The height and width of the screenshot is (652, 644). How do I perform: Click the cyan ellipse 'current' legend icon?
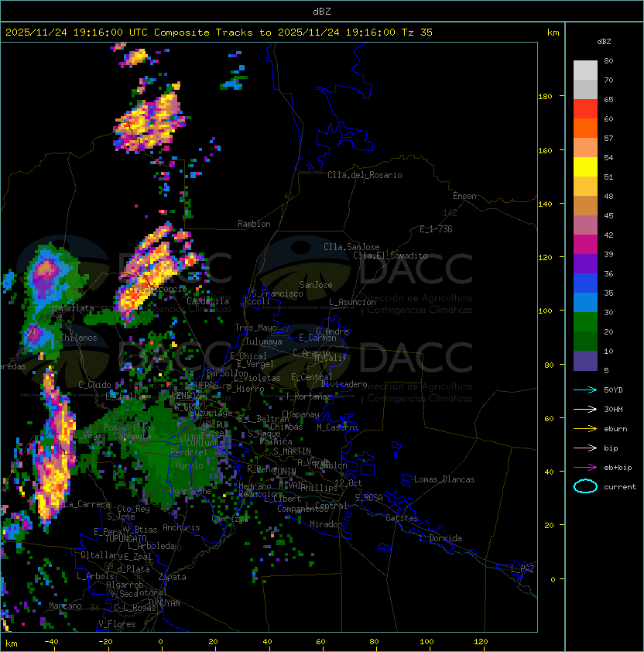coord(585,486)
